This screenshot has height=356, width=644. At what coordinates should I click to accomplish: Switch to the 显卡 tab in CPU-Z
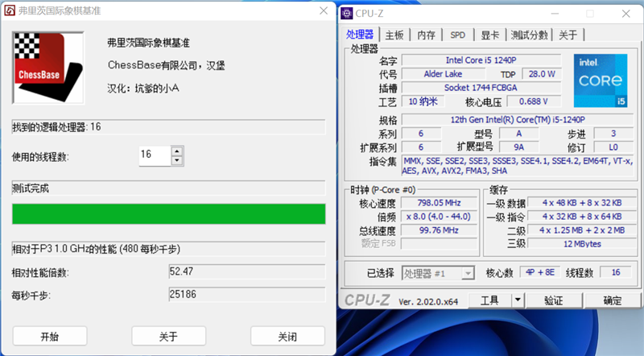pos(490,35)
